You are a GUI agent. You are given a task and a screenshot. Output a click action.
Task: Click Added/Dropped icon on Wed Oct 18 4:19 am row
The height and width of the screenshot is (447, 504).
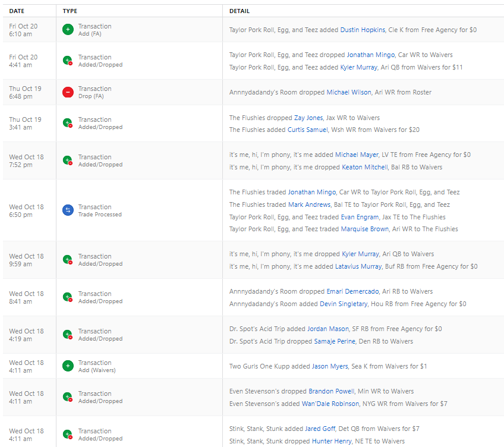coord(68,335)
